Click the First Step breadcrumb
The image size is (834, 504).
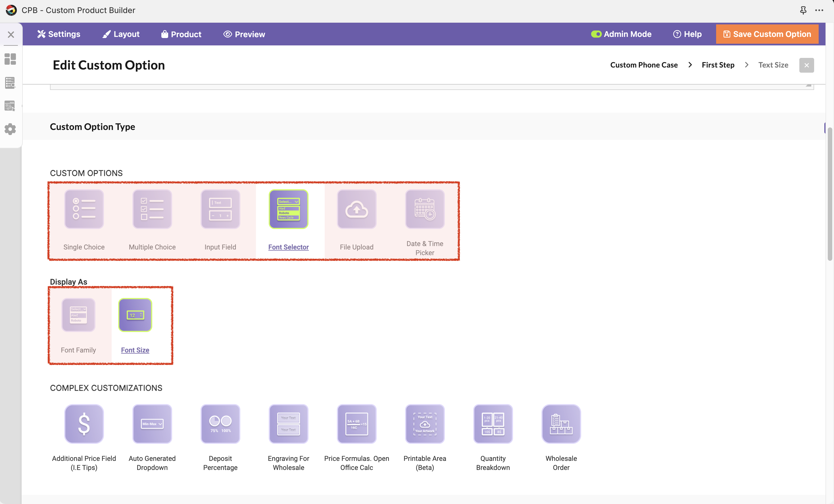(718, 65)
